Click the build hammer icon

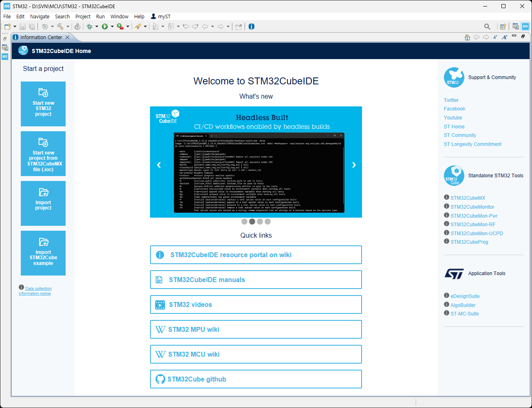coord(60,26)
